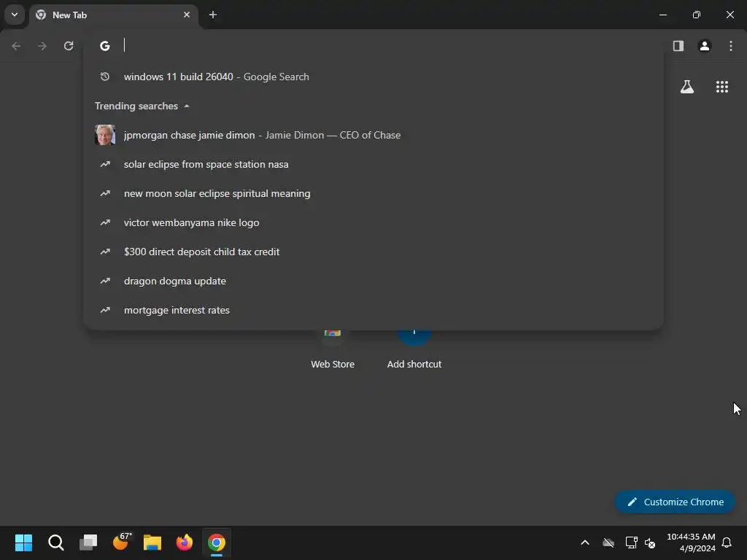Select victor wembanyama nike logo suggestion
Screen dimensions: 747x560
pos(373,222)
